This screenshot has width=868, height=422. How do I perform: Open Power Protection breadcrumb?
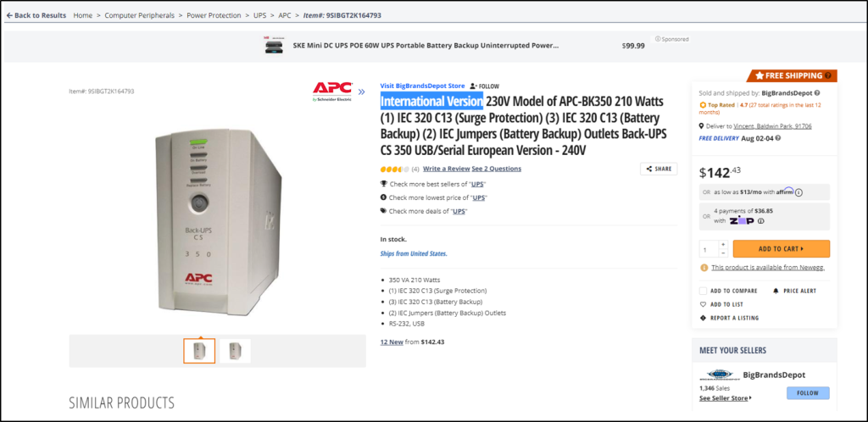coord(214,15)
